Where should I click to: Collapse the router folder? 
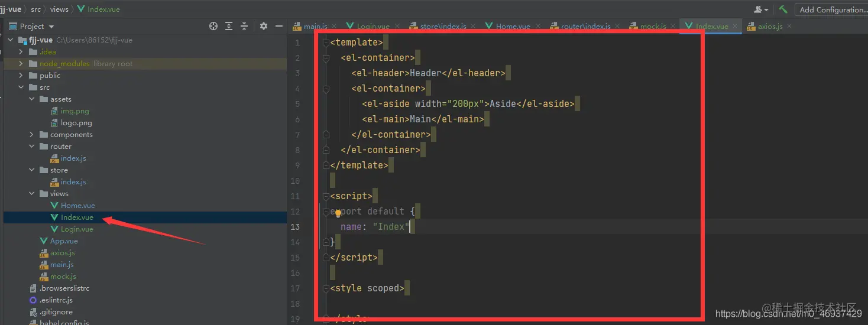coord(32,147)
